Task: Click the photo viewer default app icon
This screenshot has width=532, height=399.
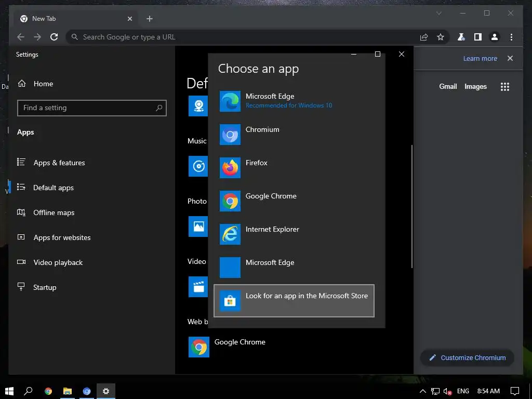Action: [198, 227]
